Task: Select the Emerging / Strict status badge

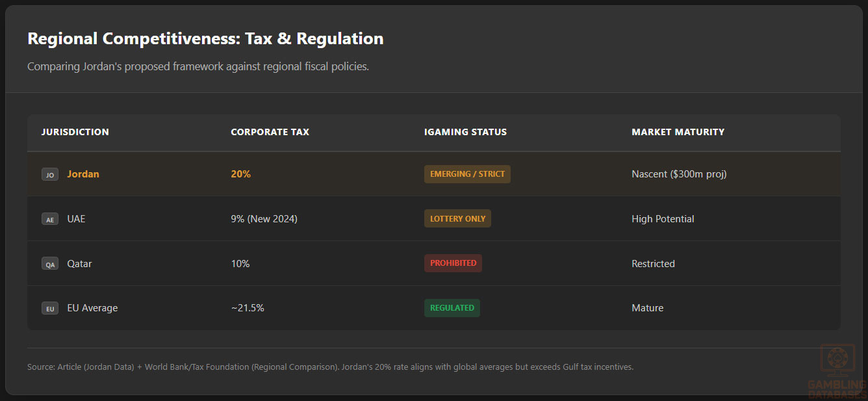Action: (467, 174)
